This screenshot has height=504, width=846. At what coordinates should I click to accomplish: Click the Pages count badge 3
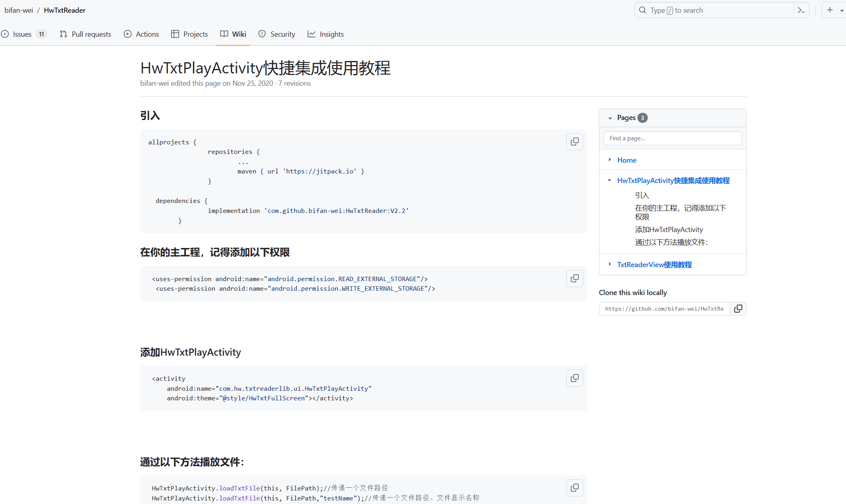click(x=642, y=118)
